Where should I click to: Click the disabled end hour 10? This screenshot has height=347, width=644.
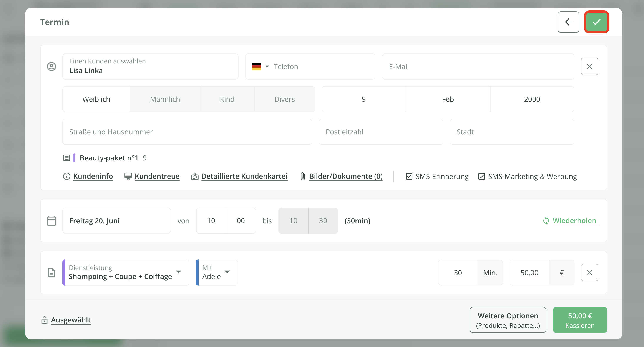pyautogui.click(x=293, y=221)
